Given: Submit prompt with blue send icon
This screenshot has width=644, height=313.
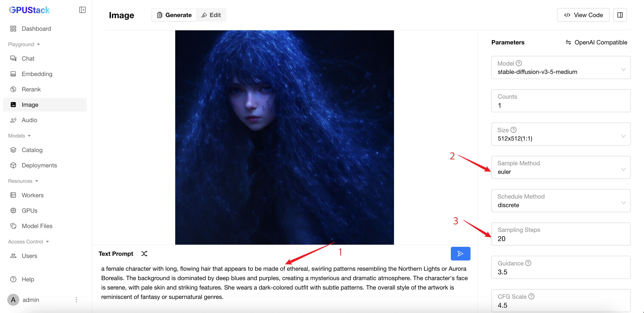Looking at the screenshot, I should (x=460, y=254).
